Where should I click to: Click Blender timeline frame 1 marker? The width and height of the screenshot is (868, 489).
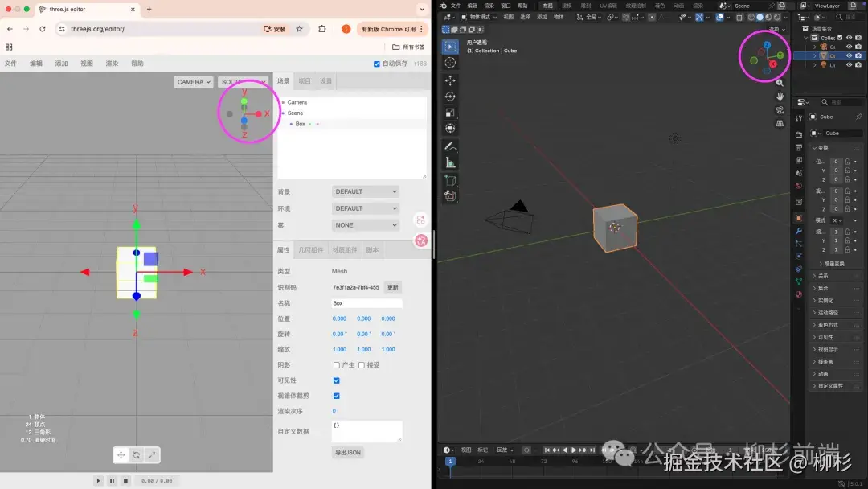450,462
